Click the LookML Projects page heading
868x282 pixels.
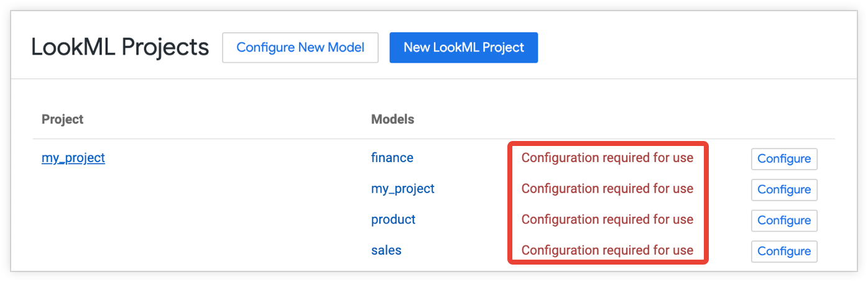click(120, 47)
